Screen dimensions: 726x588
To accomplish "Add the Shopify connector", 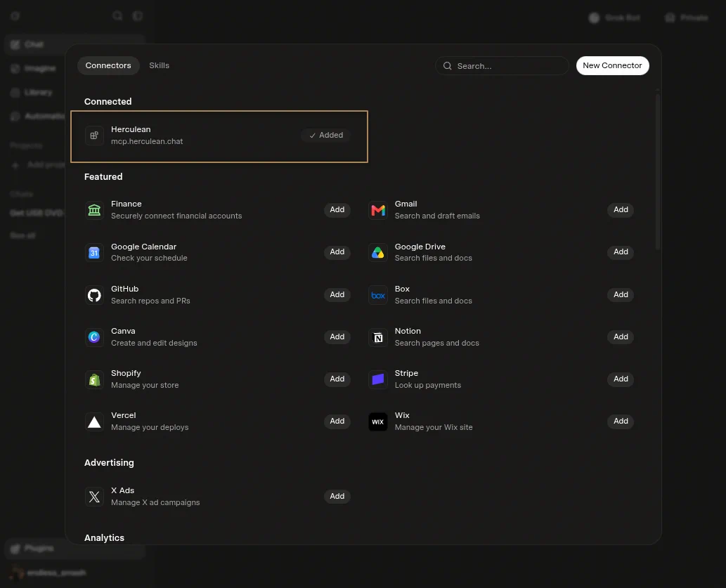I will (337, 379).
